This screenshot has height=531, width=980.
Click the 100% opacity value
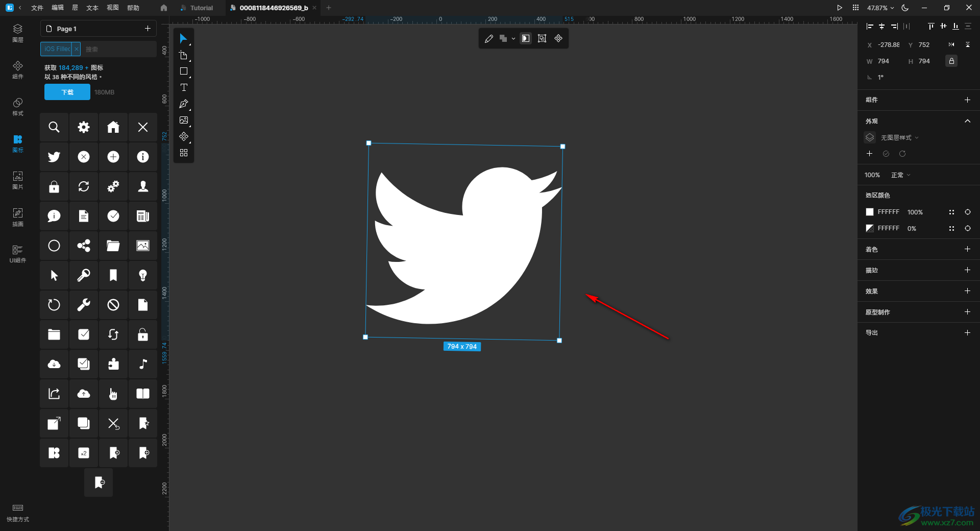click(x=872, y=175)
